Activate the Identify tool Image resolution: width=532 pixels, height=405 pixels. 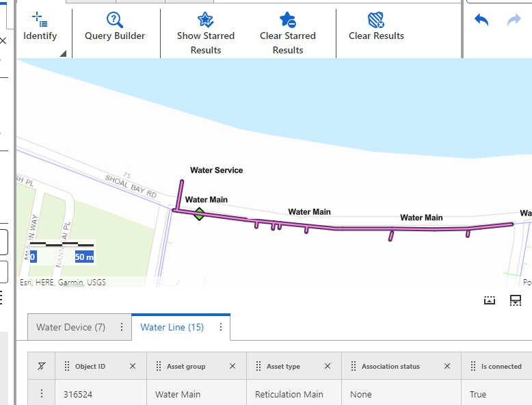click(x=40, y=27)
